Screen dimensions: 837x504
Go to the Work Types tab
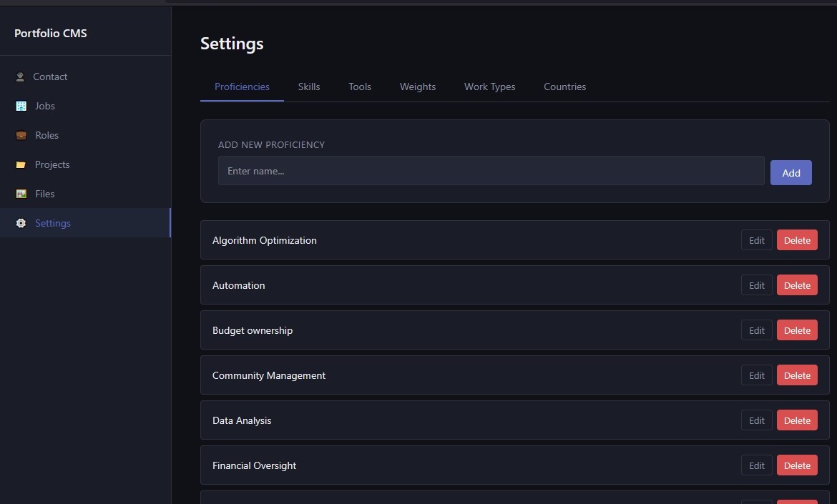coord(489,87)
